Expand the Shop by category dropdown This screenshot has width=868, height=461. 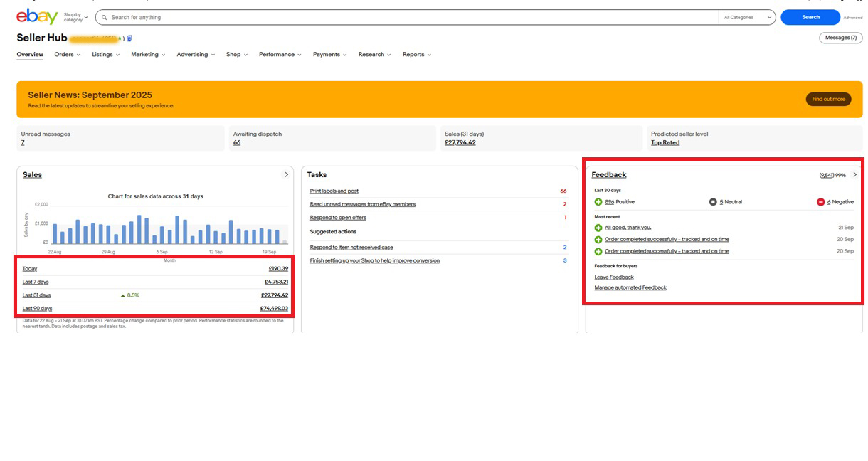click(x=75, y=17)
